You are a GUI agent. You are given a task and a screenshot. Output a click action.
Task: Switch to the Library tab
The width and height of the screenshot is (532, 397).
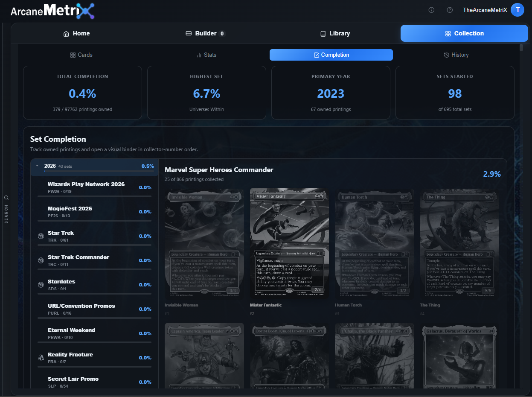coord(335,33)
